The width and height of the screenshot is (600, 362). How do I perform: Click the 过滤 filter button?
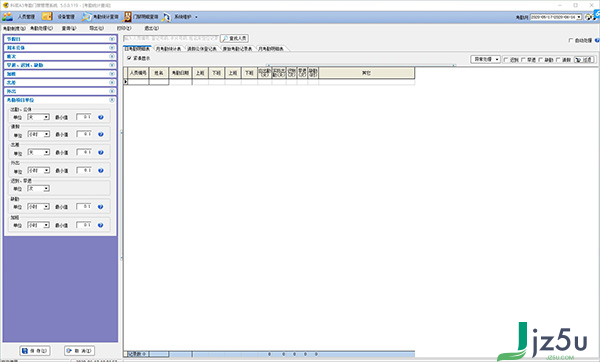click(585, 60)
